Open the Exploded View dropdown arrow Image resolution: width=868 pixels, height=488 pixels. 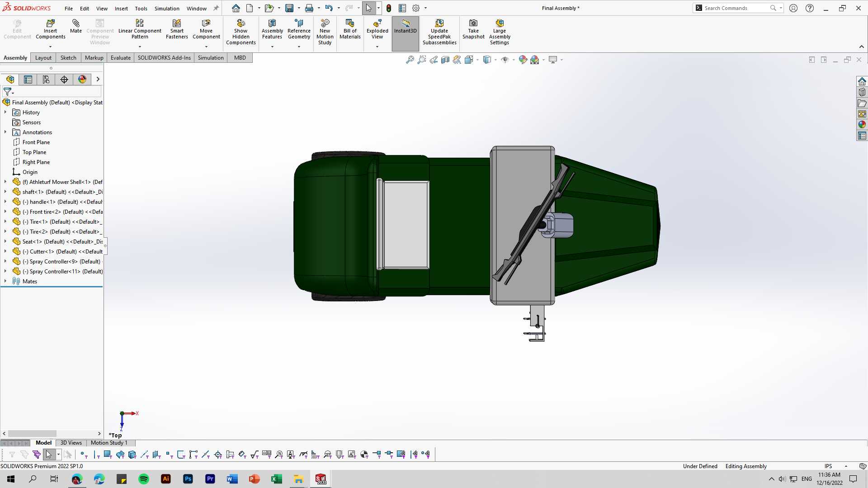click(377, 47)
